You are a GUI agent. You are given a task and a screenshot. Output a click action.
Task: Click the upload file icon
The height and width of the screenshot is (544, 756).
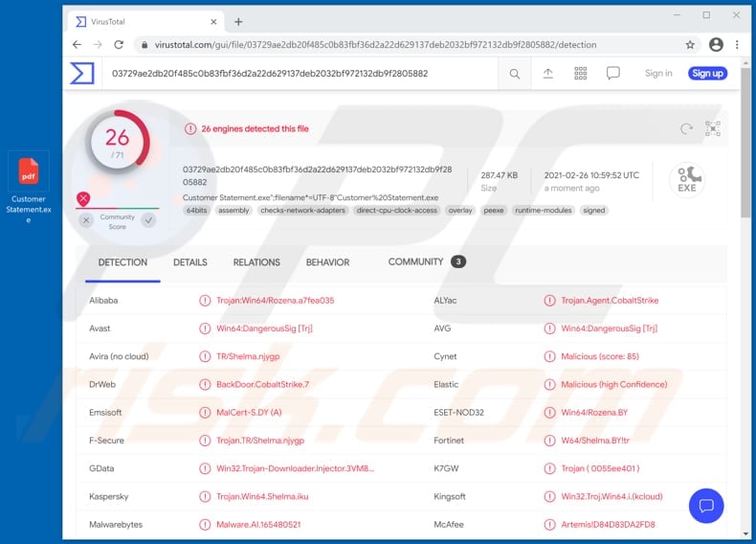tap(548, 74)
